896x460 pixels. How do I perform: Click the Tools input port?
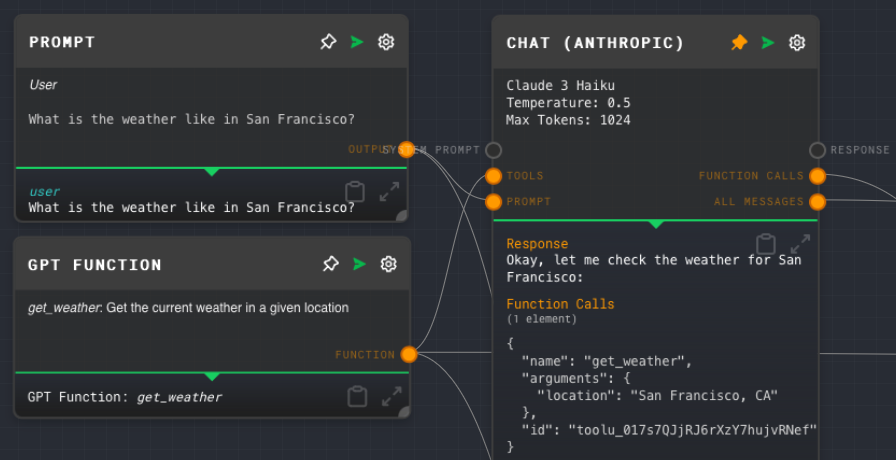(x=494, y=176)
